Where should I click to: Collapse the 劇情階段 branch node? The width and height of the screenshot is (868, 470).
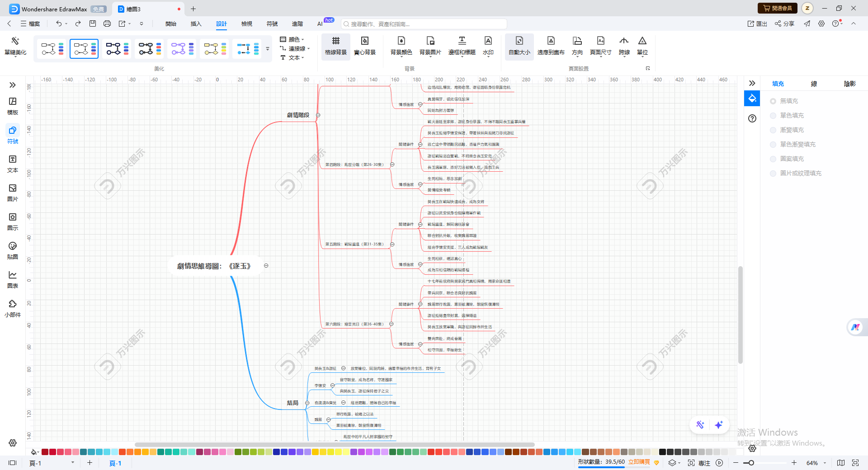318,115
